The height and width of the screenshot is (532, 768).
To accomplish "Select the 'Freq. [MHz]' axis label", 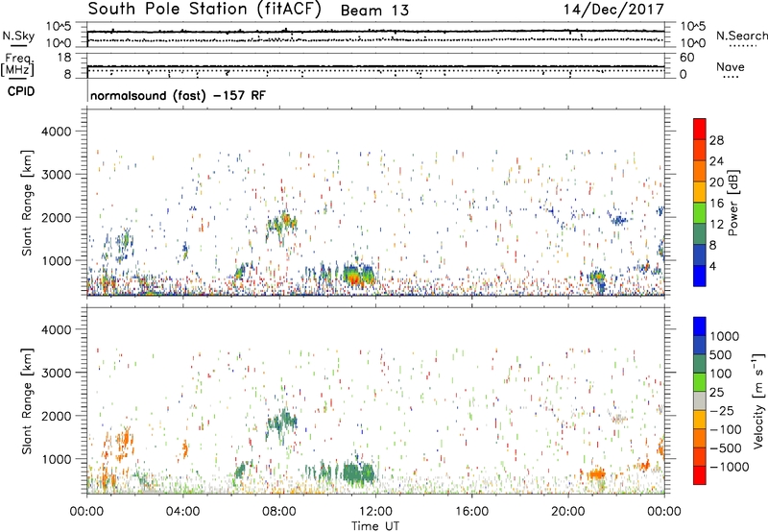I will point(17,65).
